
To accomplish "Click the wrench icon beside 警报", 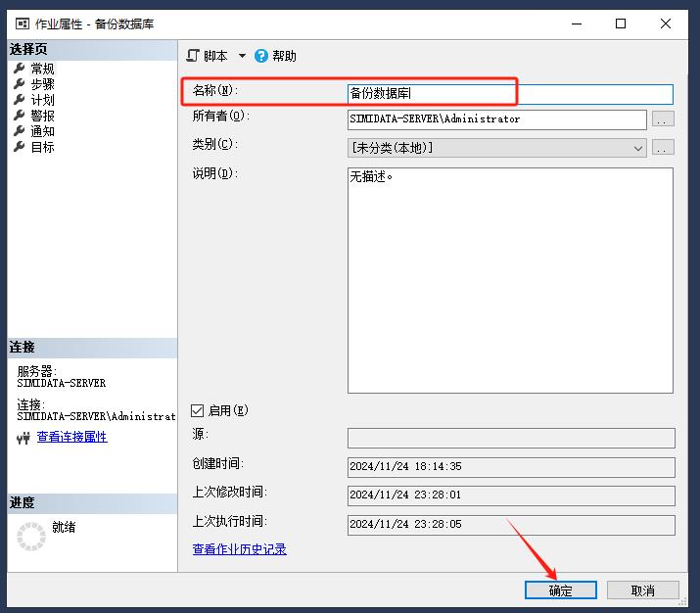I will (20, 116).
